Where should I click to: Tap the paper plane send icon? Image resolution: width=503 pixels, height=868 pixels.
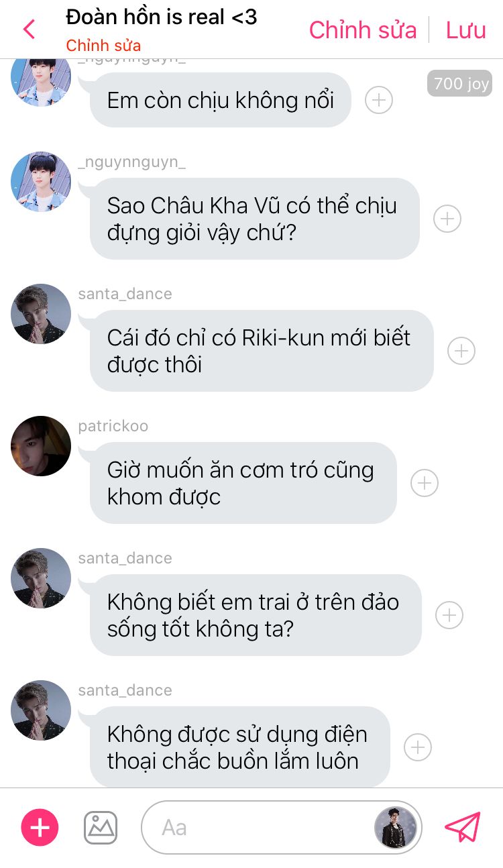463,827
